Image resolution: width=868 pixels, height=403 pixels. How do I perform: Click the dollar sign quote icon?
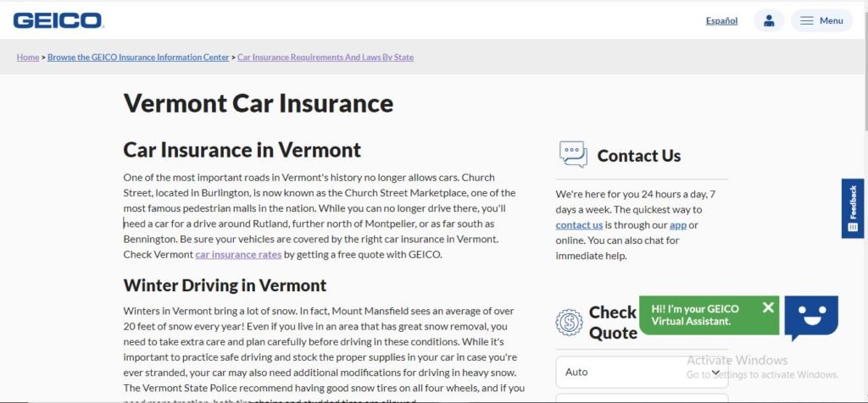569,323
